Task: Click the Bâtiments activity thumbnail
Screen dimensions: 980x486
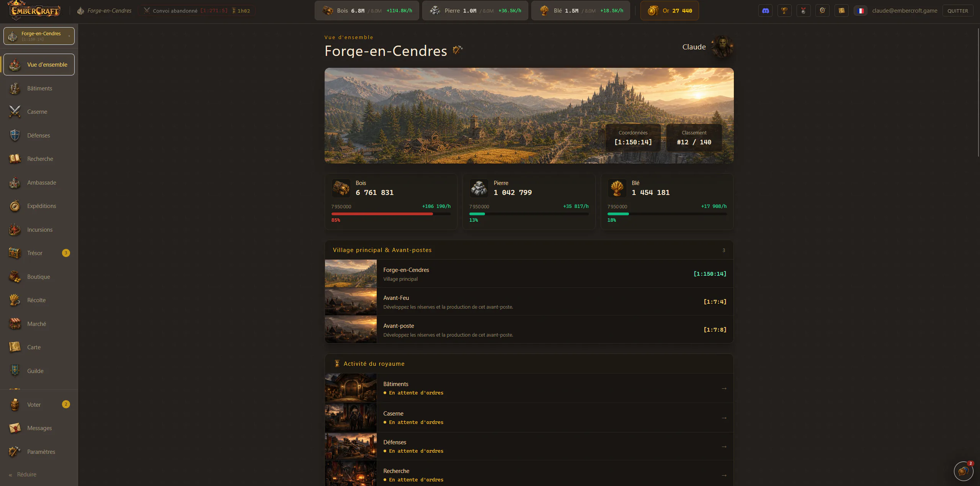Action: click(x=351, y=388)
